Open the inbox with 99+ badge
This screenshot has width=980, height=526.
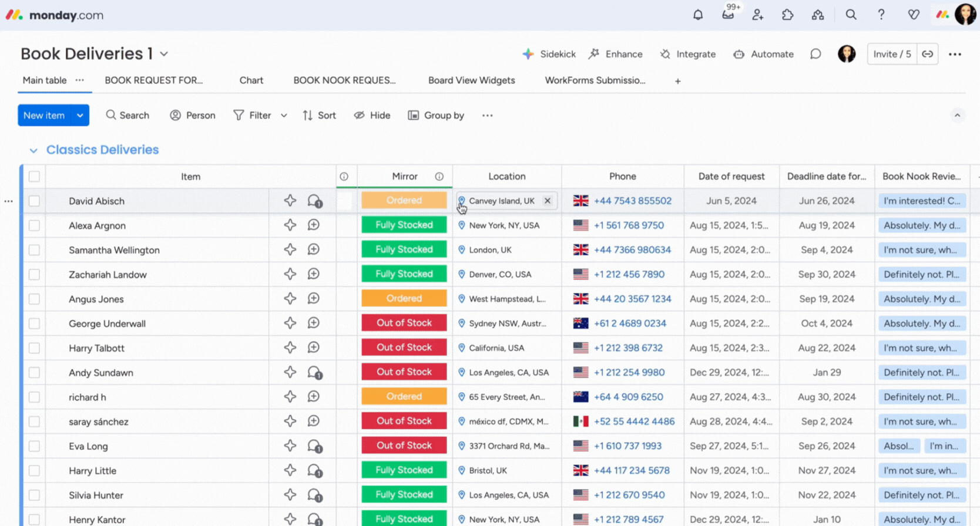point(729,14)
